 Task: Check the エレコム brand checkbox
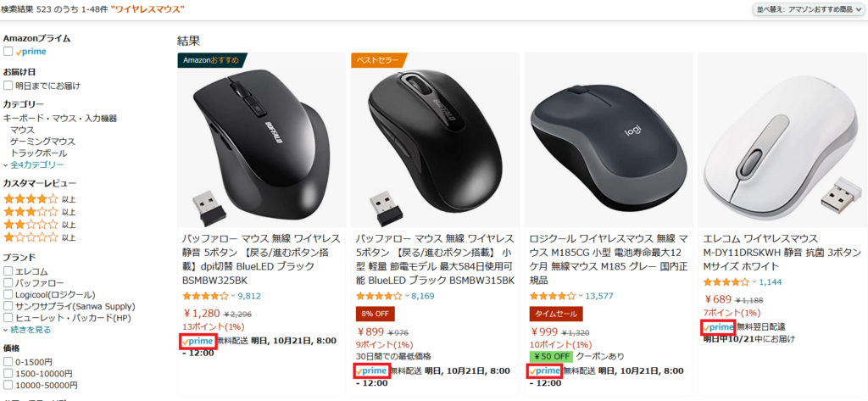(x=8, y=271)
